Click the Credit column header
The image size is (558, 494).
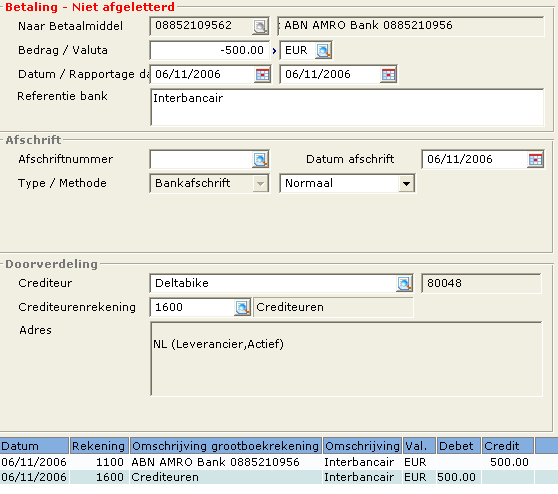[x=508, y=446]
